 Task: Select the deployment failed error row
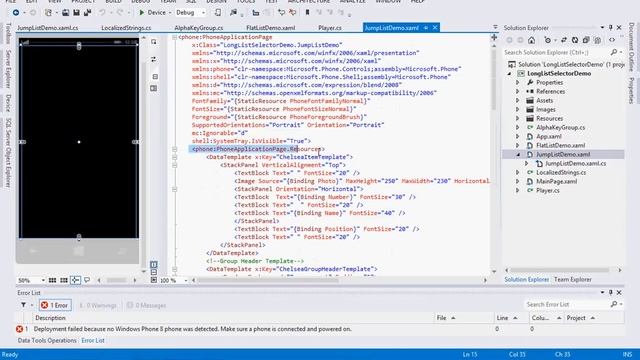click(x=319, y=329)
